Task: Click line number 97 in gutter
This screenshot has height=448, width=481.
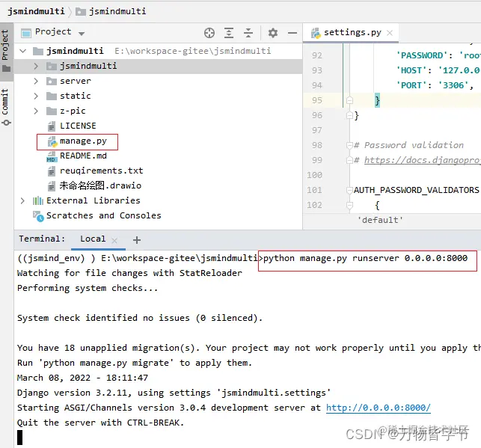Action: (x=317, y=131)
